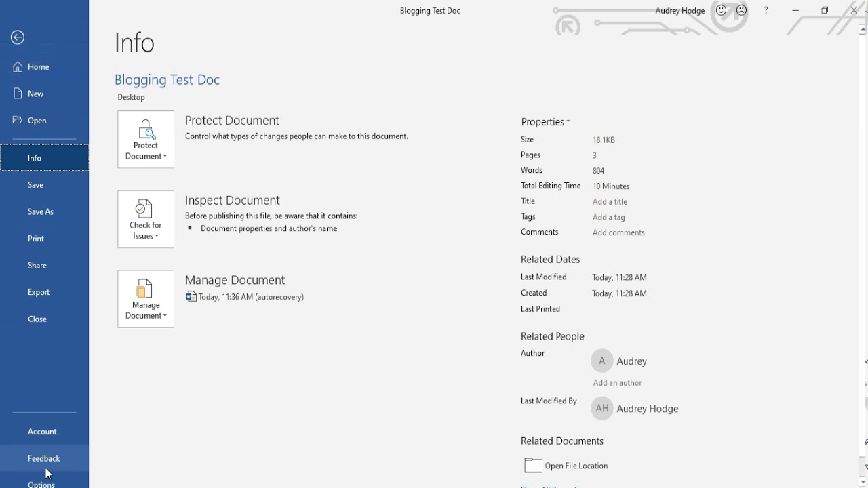This screenshot has height=488, width=868.
Task: Click the Protect Document lock icon button
Action: tap(146, 140)
